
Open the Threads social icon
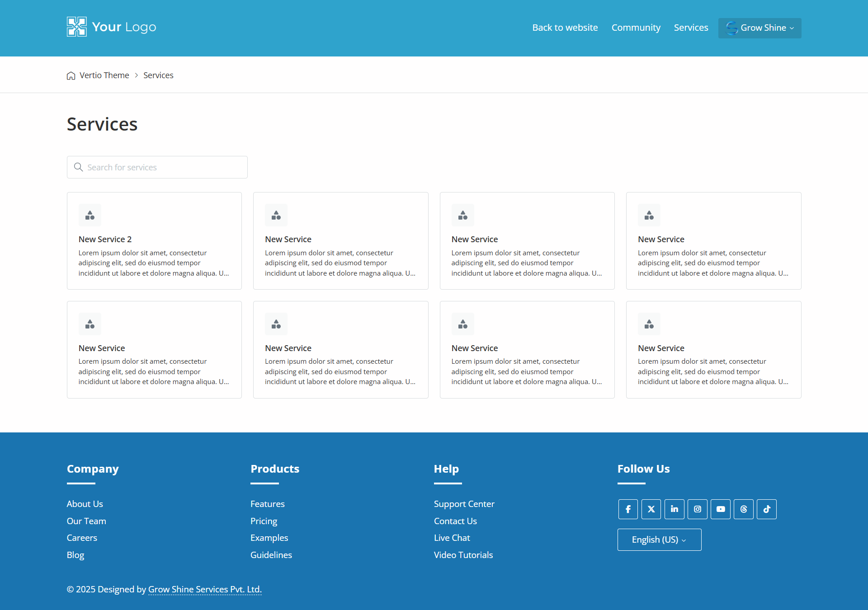click(744, 509)
